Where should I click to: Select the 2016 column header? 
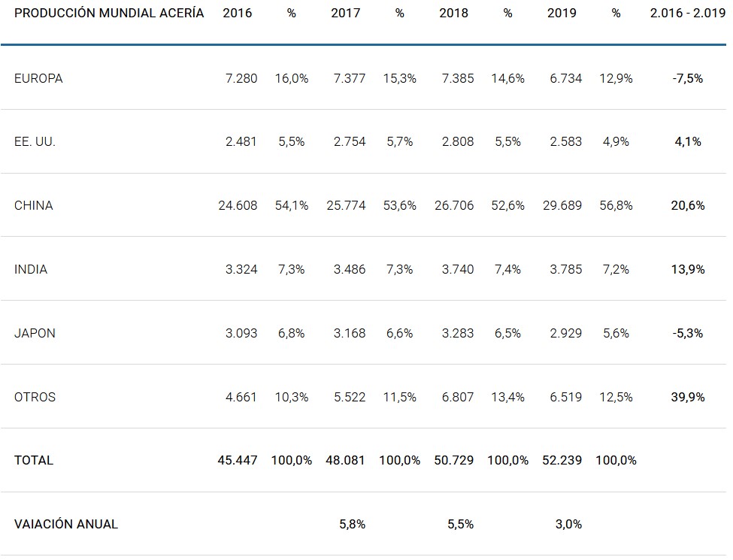tap(238, 14)
